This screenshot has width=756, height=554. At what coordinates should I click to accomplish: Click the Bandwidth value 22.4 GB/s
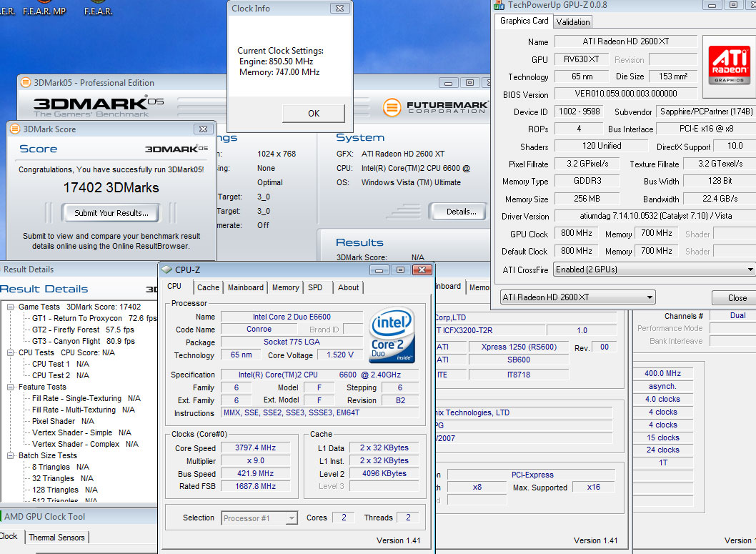point(720,199)
